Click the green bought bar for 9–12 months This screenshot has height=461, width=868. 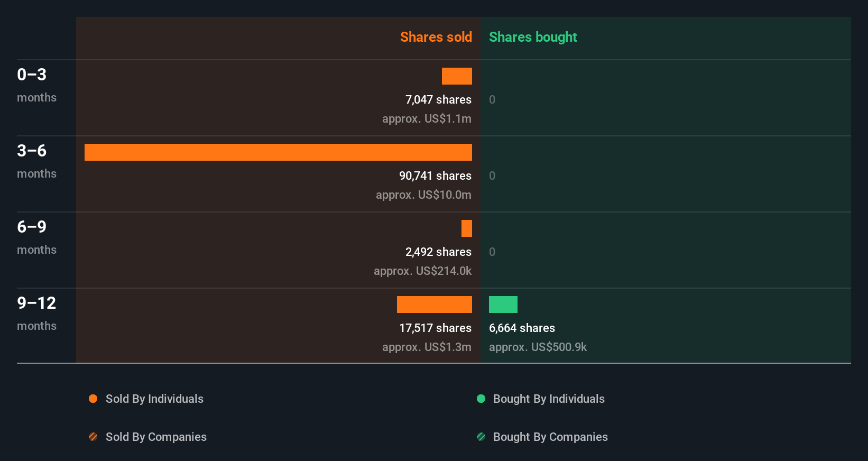[503, 305]
